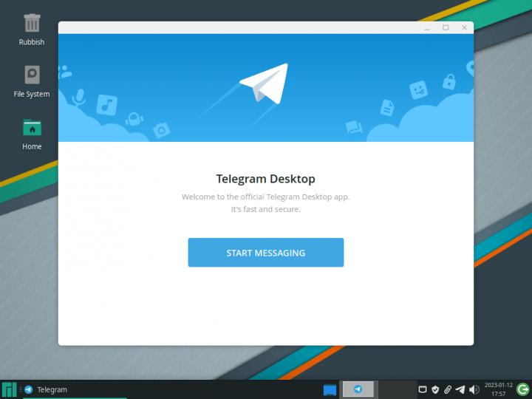
Task: Click the shield update tray icon
Action: pyautogui.click(x=435, y=389)
